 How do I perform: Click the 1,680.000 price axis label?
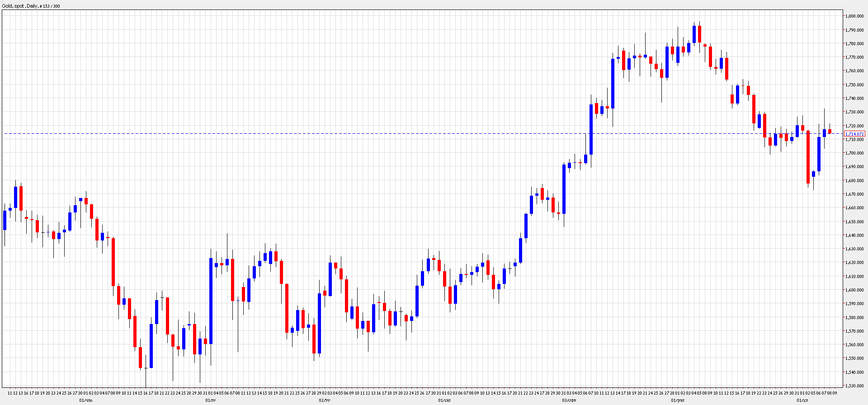pyautogui.click(x=854, y=181)
